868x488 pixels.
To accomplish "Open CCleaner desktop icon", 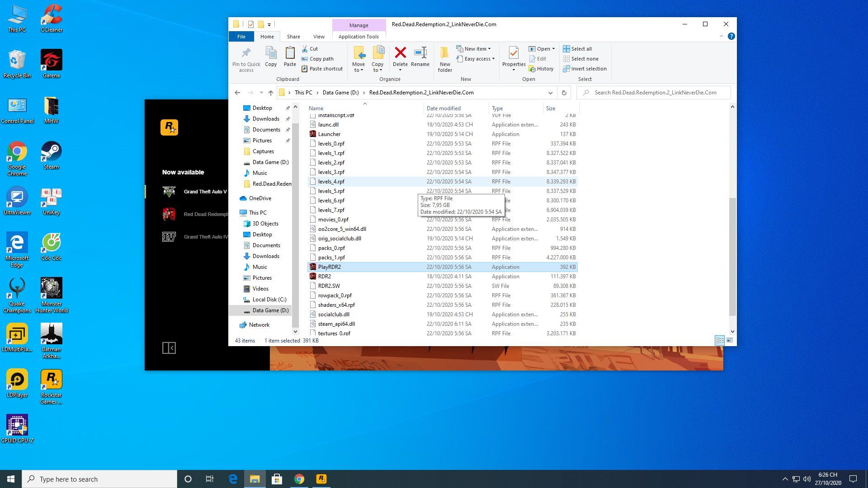I will (51, 19).
